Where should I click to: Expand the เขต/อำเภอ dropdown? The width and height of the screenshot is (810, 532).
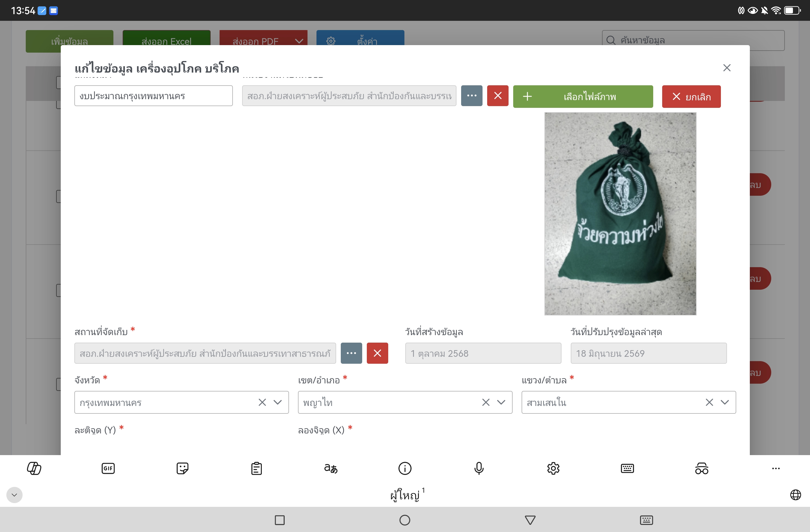(x=501, y=402)
